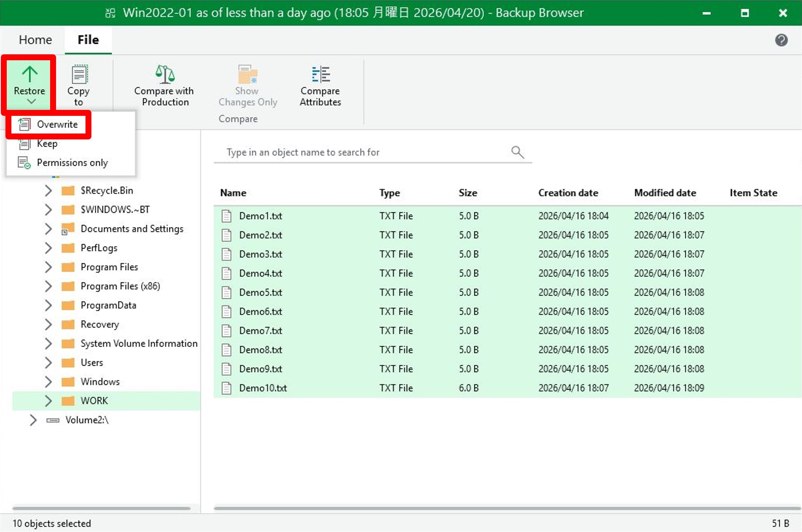The width and height of the screenshot is (802, 532).
Task: Sort by the Type column header
Action: pos(390,193)
